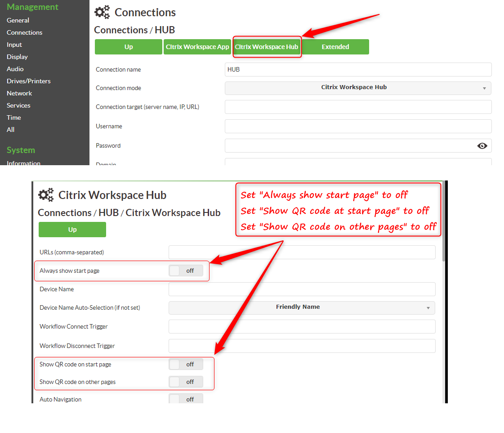The image size is (504, 433).
Task: Reveal password with the eye icon
Action: pyautogui.click(x=482, y=146)
